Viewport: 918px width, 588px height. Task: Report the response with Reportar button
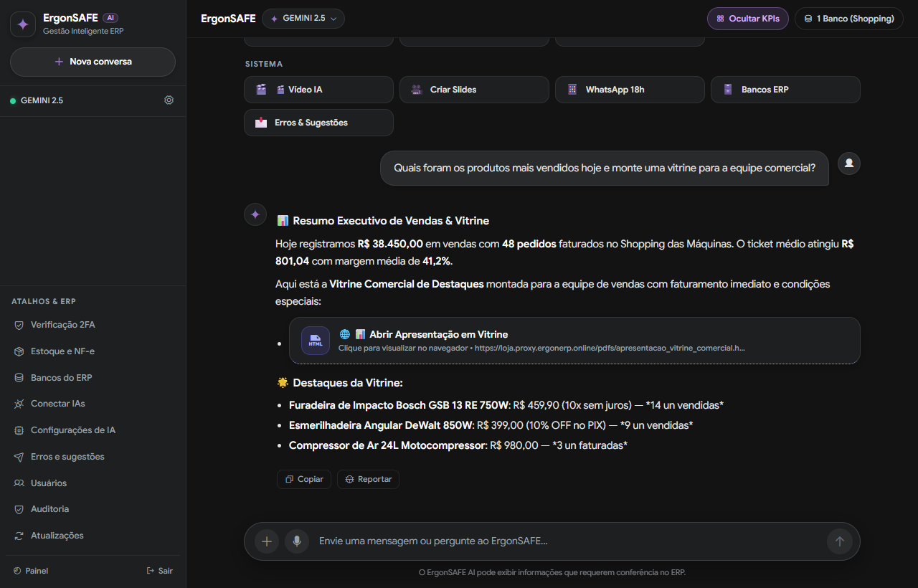368,479
